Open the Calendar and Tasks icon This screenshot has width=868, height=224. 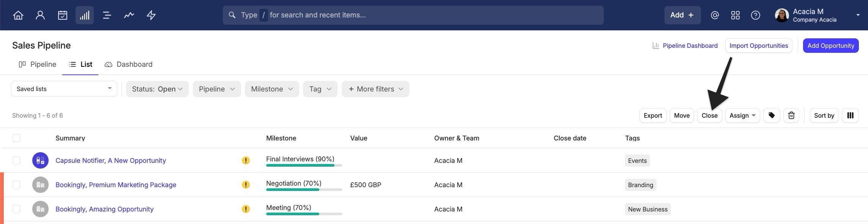click(x=62, y=15)
